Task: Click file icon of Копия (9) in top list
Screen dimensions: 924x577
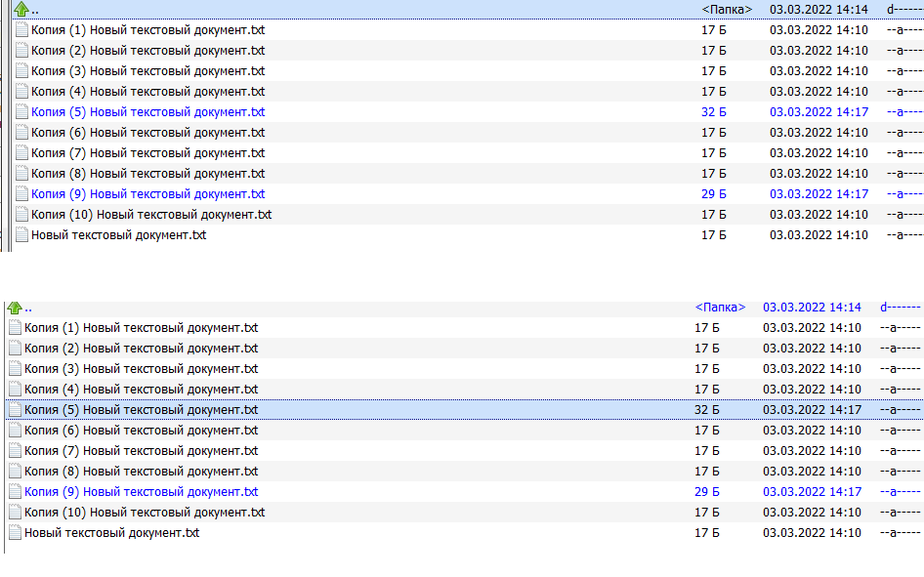Action: pyautogui.click(x=21, y=194)
